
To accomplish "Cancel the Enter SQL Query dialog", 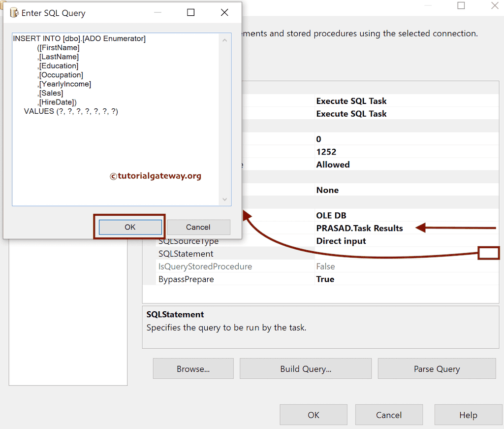I will (x=198, y=227).
